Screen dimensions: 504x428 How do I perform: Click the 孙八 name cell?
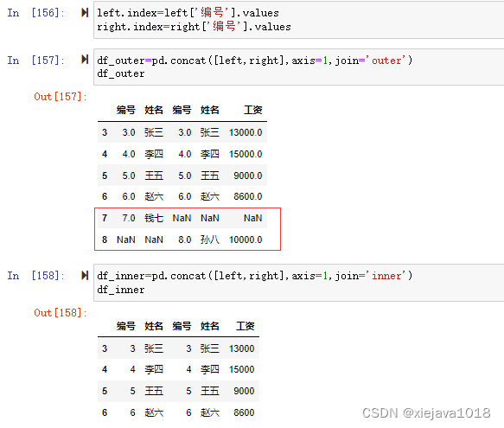click(210, 240)
